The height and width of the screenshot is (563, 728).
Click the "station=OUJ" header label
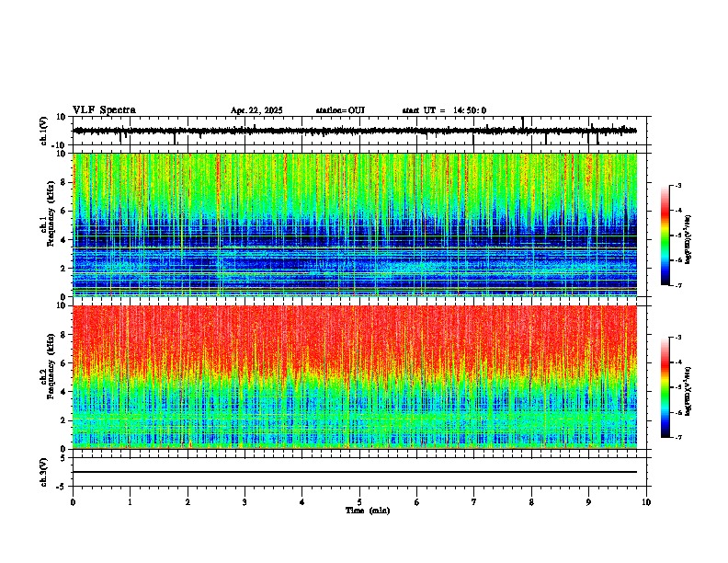(x=340, y=110)
